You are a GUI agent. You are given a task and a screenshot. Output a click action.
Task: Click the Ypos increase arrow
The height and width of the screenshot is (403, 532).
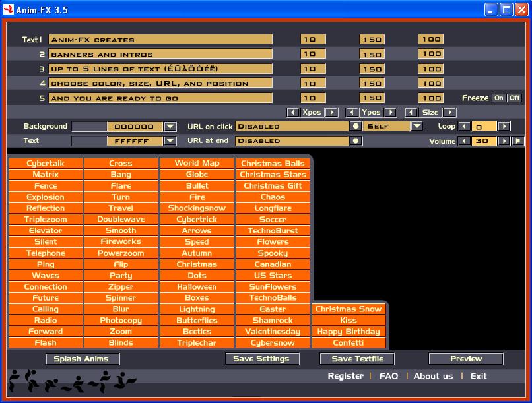pyautogui.click(x=391, y=113)
